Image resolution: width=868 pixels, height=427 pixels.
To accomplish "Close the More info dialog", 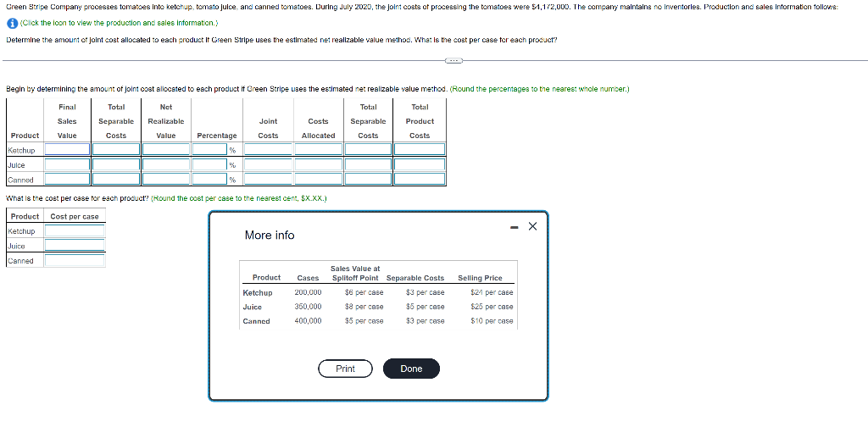I will click(x=532, y=225).
